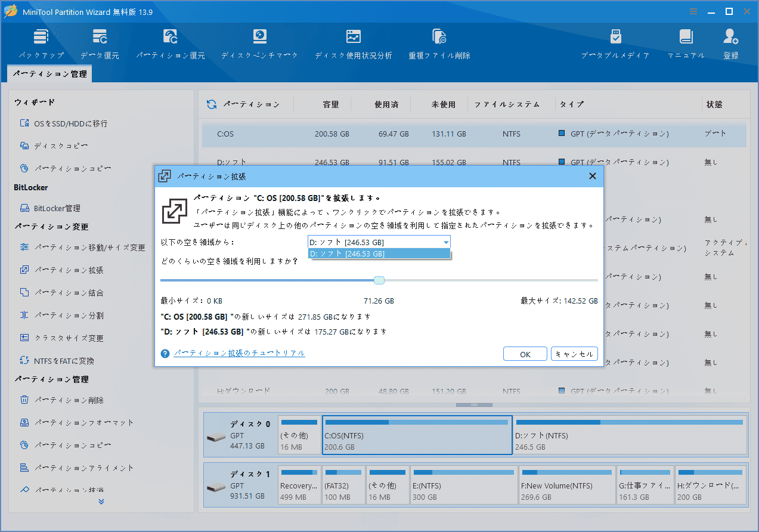The height and width of the screenshot is (532, 759).
Task: Choose パーティション結合 in the sidebar
Action: tap(62, 293)
